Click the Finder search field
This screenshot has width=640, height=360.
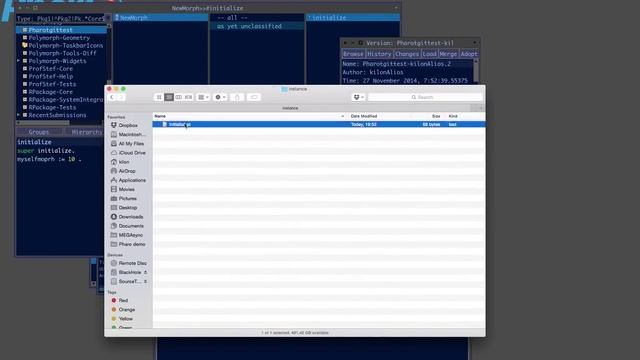425,97
